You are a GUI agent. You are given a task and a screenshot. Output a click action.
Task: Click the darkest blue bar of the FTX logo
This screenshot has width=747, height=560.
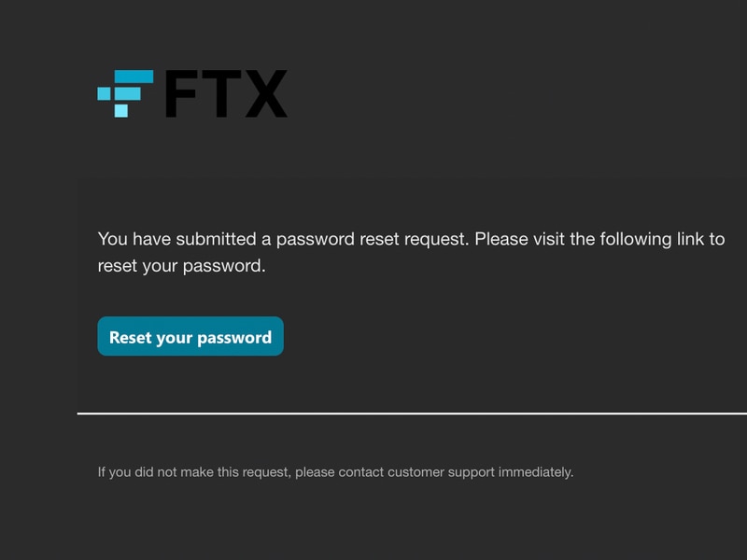point(134,76)
